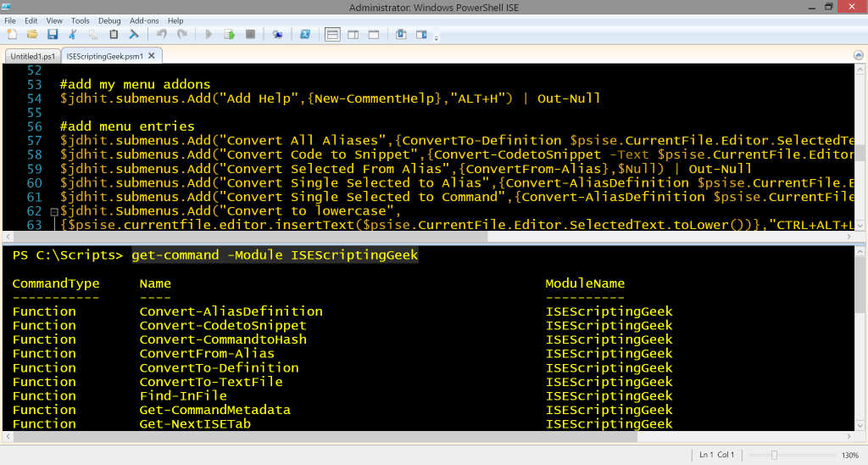
Task: Cut selection with the scissors icon
Action: point(73,34)
